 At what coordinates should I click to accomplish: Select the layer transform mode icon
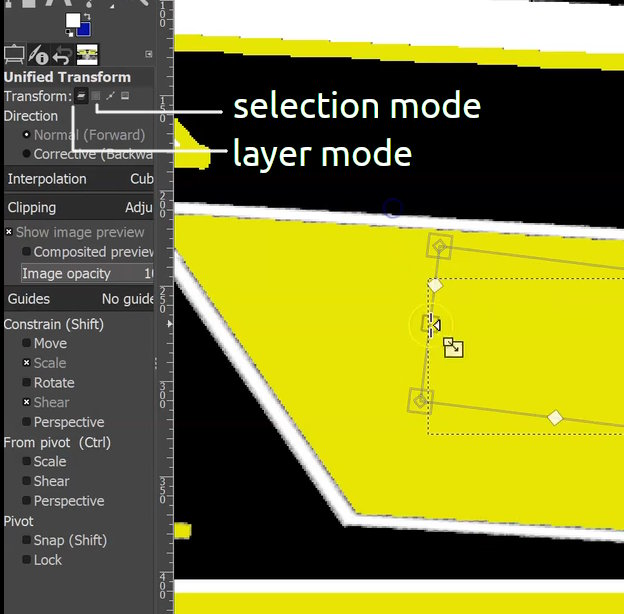(x=81, y=96)
